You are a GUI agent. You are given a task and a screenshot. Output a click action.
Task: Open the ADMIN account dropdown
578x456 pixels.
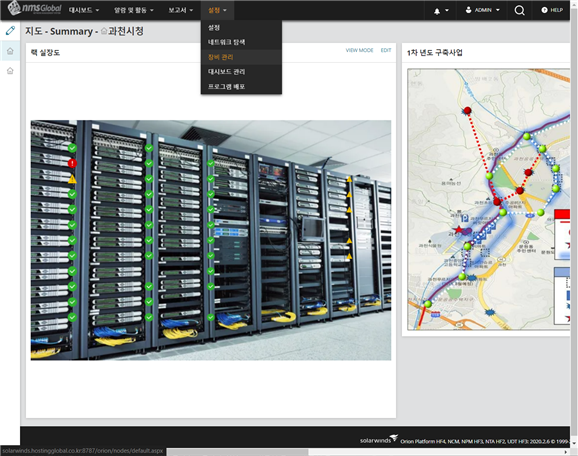[482, 10]
